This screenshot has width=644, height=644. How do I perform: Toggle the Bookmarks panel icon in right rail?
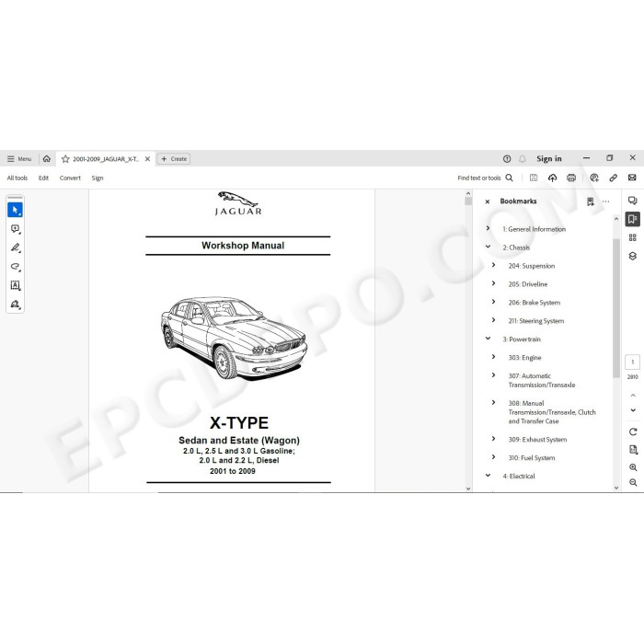click(633, 219)
